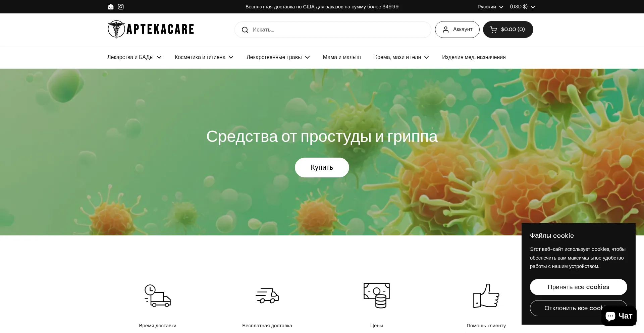Click the delivery time truck-with-clock icon
This screenshot has height=333, width=644.
pyautogui.click(x=158, y=295)
